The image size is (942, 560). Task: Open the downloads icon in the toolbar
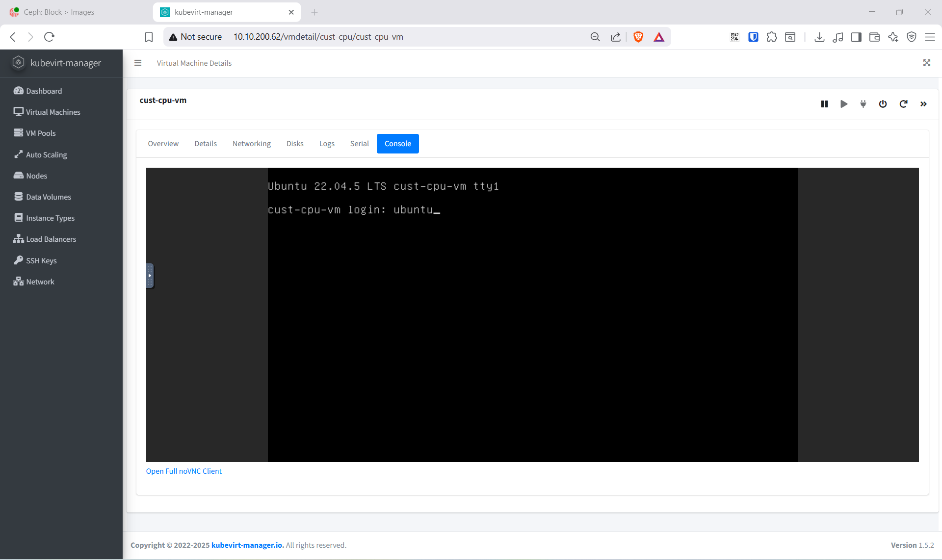pos(819,37)
